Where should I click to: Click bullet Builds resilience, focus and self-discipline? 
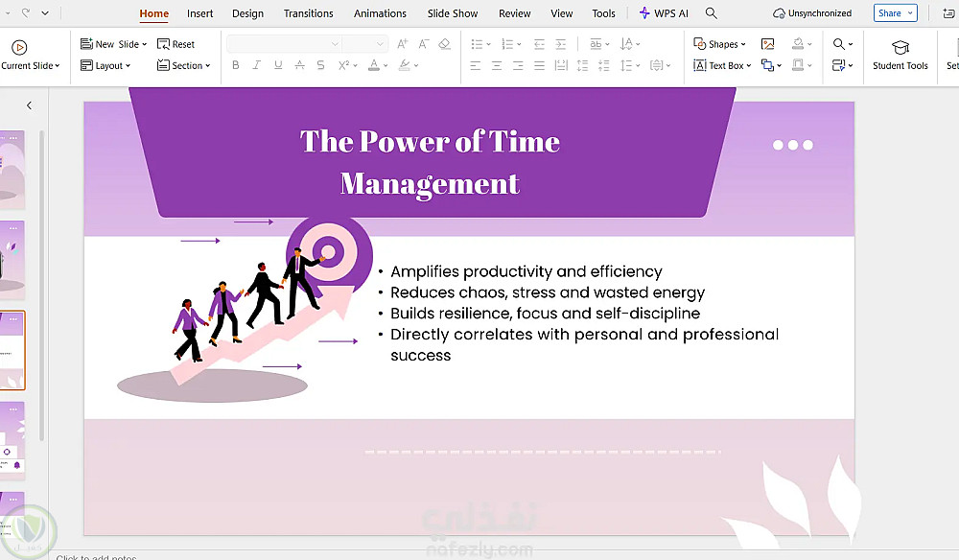pos(545,313)
